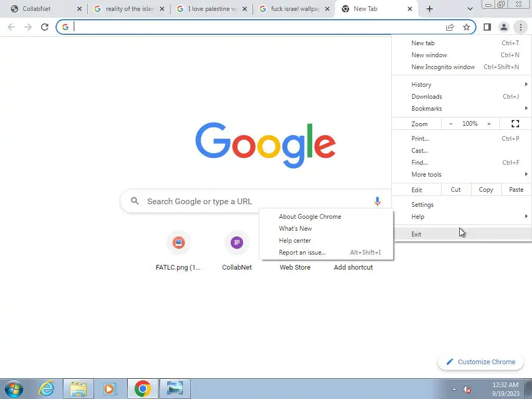Open Downloads from the menu
The height and width of the screenshot is (399, 532).
[x=461, y=96]
